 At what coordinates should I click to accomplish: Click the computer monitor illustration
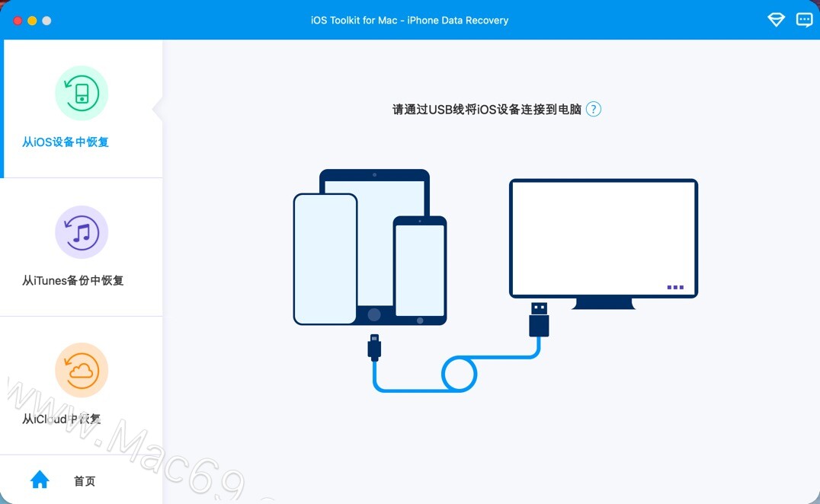tap(603, 236)
